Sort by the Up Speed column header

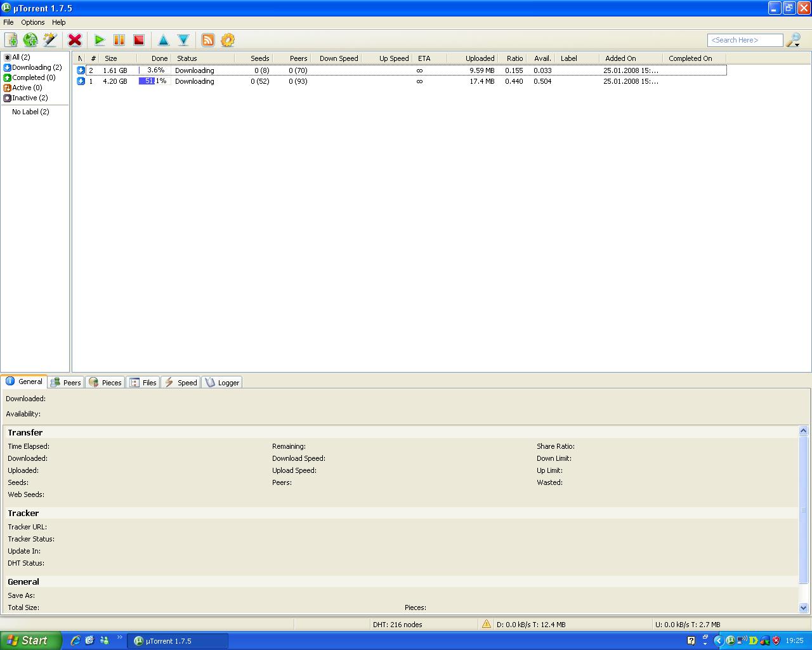click(x=387, y=58)
